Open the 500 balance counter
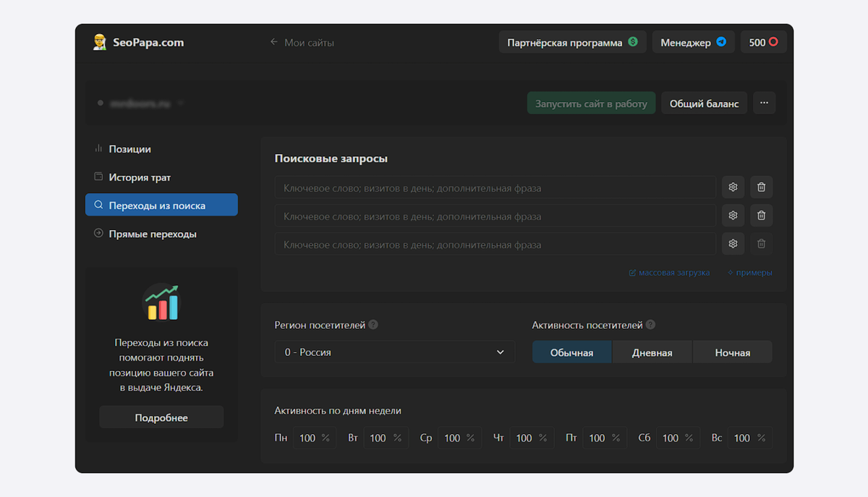This screenshot has height=497, width=868. pos(763,42)
